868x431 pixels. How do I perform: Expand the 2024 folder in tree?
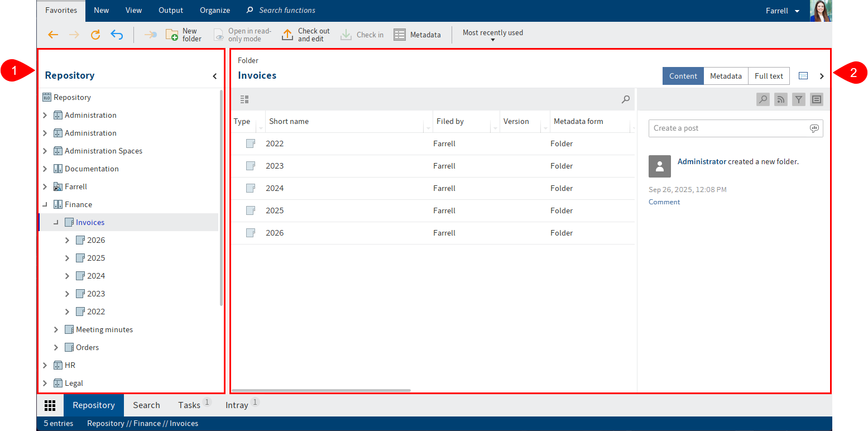(68, 276)
